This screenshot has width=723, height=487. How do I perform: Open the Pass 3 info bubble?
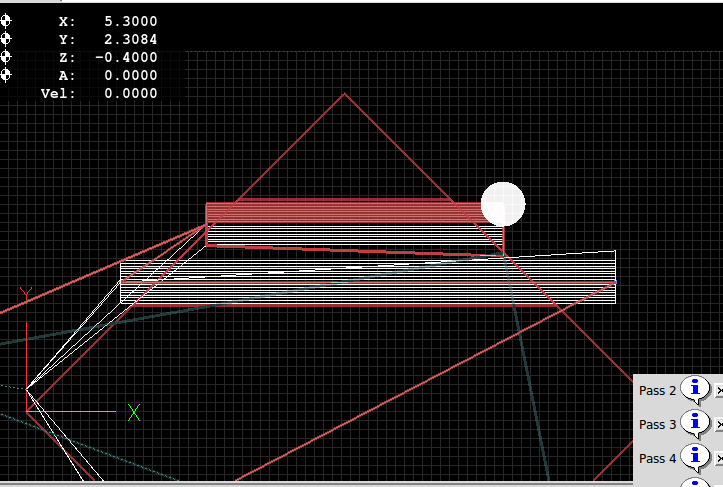pyautogui.click(x=695, y=424)
